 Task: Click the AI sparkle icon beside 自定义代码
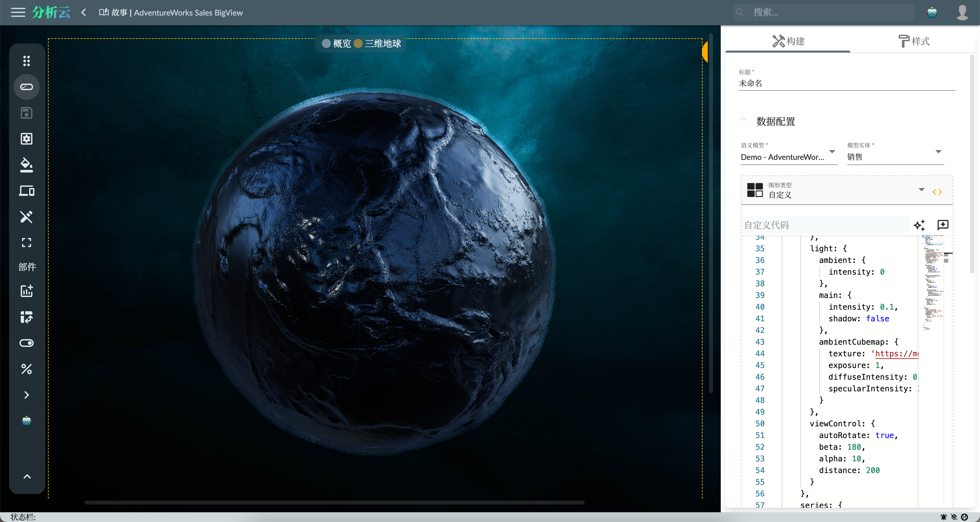[919, 225]
